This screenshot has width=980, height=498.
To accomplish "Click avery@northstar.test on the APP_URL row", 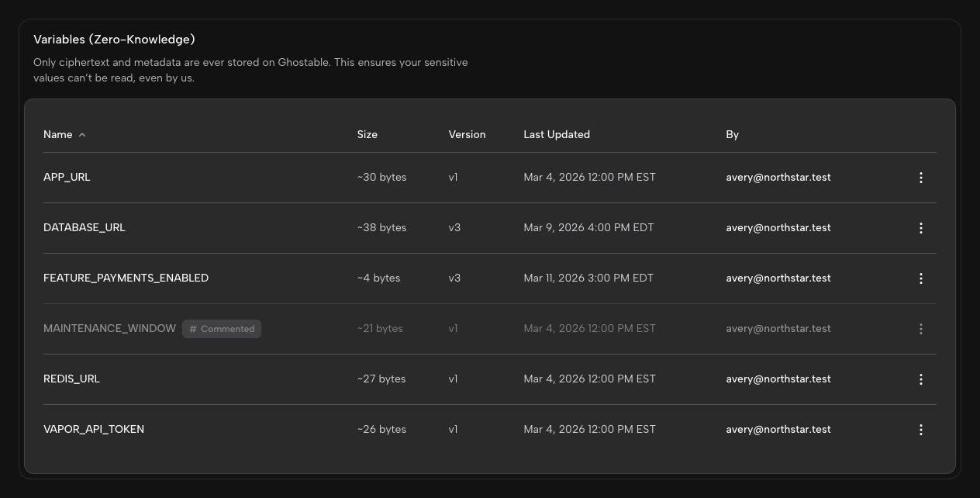I will [778, 177].
